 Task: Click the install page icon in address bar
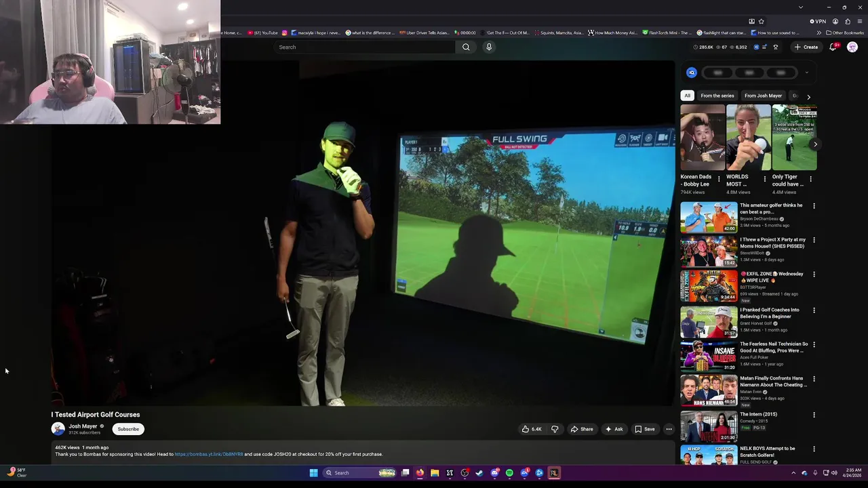pos(751,21)
